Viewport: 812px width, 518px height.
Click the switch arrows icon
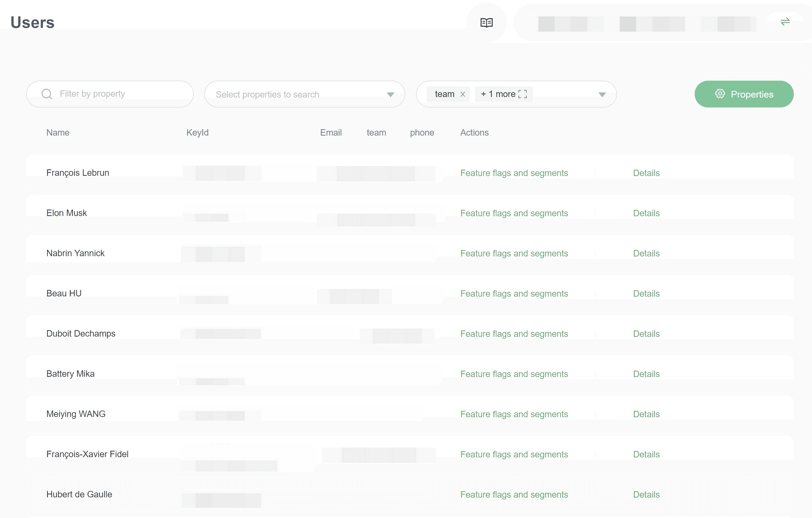[x=785, y=22]
